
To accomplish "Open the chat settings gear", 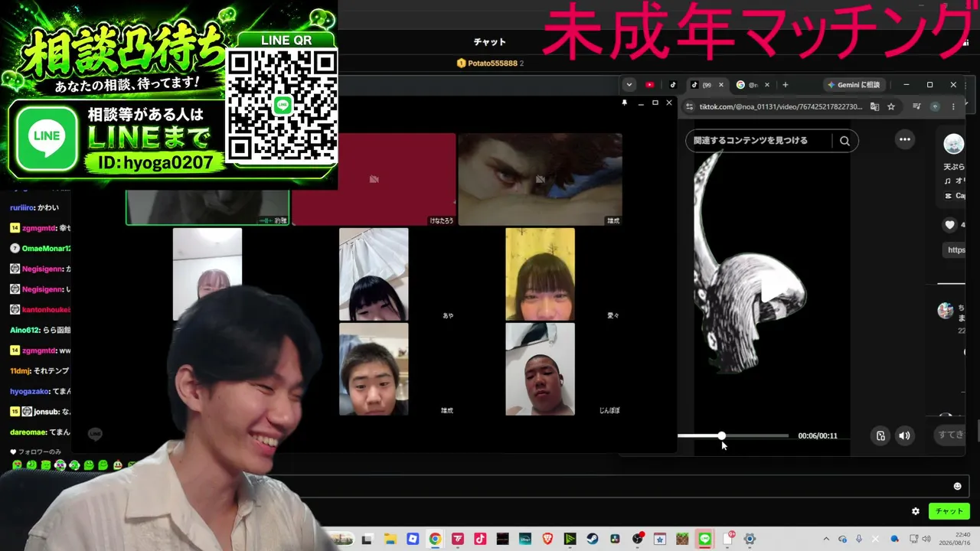I will [916, 511].
